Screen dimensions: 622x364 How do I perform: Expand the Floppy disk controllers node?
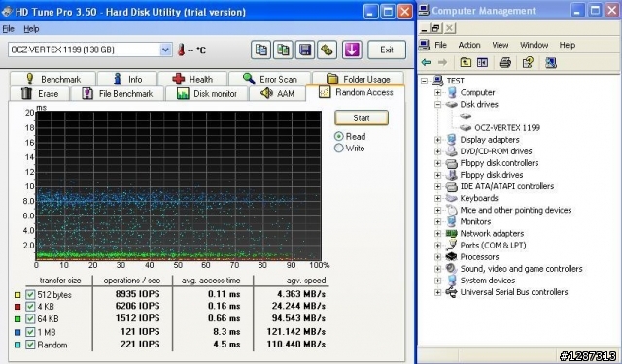click(x=438, y=163)
